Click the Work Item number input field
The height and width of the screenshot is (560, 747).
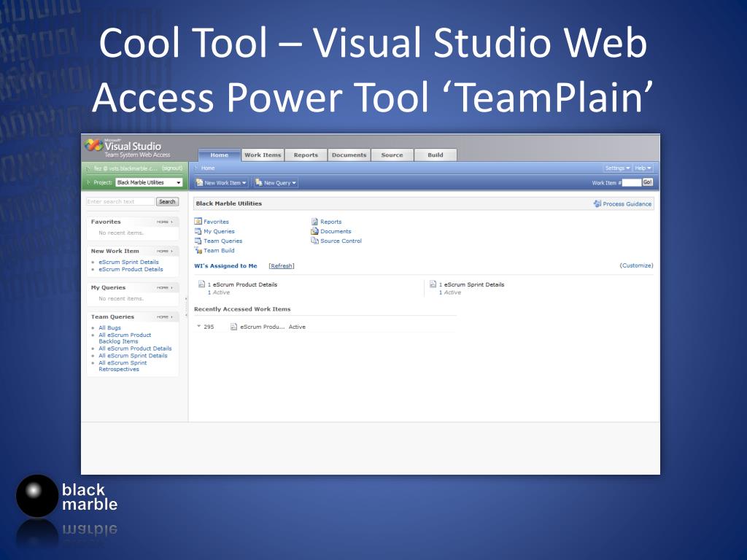coord(632,182)
